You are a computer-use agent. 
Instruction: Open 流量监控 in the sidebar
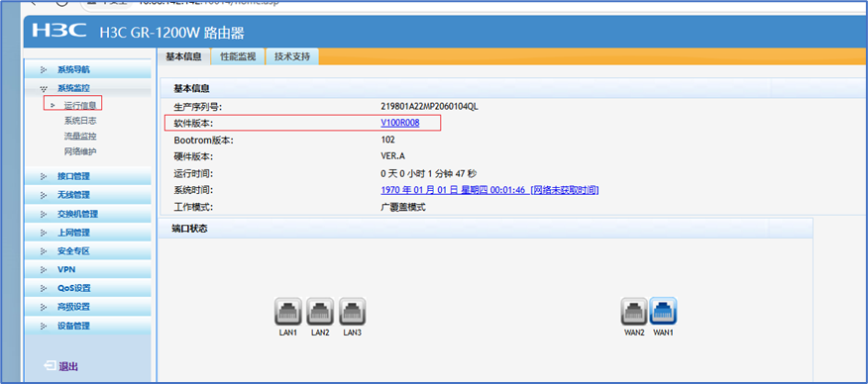pyautogui.click(x=80, y=136)
